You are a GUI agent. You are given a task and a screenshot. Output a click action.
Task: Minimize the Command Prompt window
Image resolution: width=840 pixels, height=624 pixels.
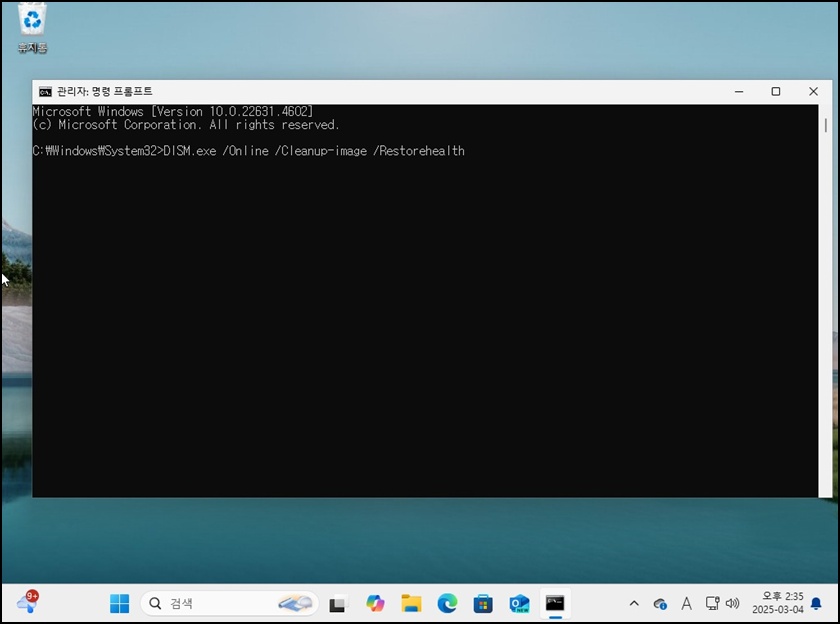pos(739,92)
